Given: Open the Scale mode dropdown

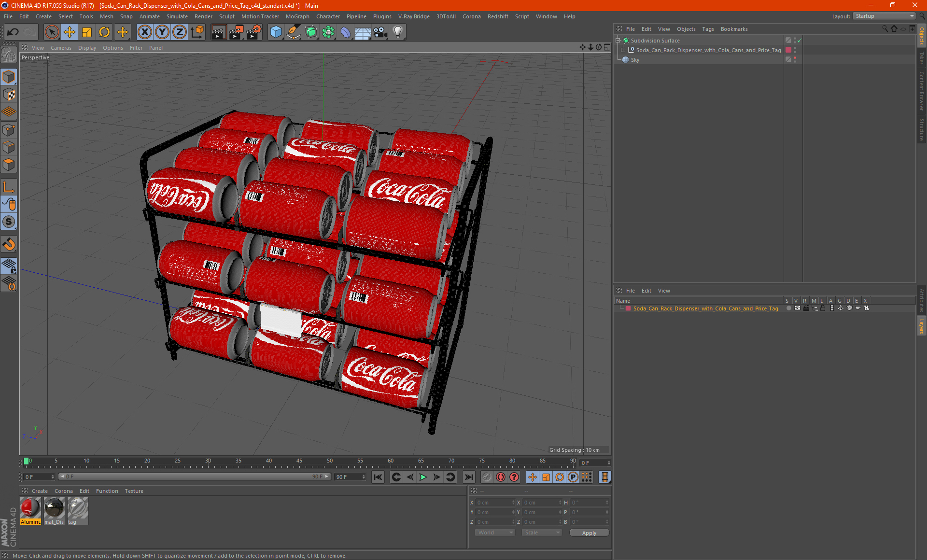Looking at the screenshot, I should 542,532.
